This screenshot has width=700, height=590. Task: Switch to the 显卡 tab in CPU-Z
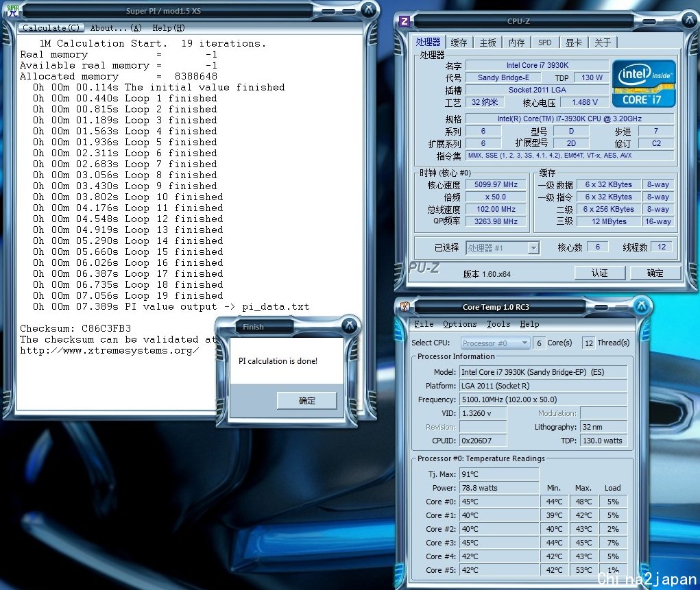coord(574,42)
